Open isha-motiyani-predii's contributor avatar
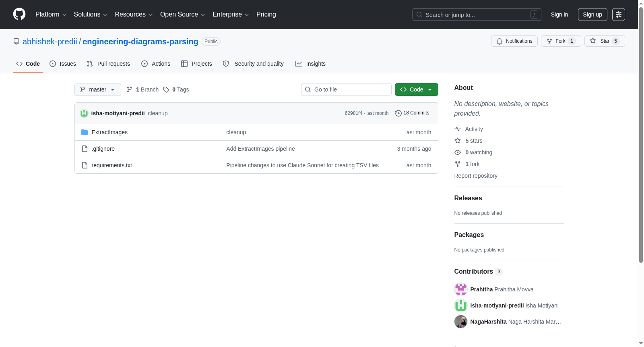This screenshot has width=644, height=347. pos(461,305)
